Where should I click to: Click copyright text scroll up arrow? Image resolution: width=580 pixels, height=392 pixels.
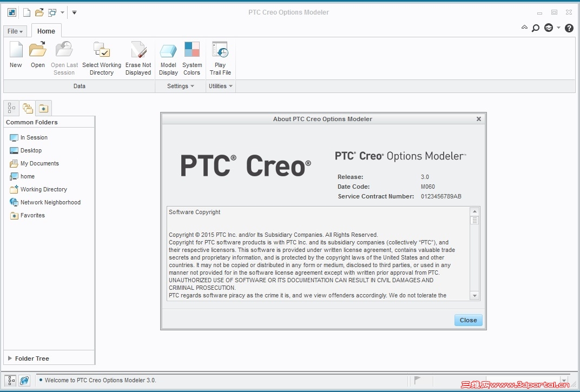[x=474, y=211]
